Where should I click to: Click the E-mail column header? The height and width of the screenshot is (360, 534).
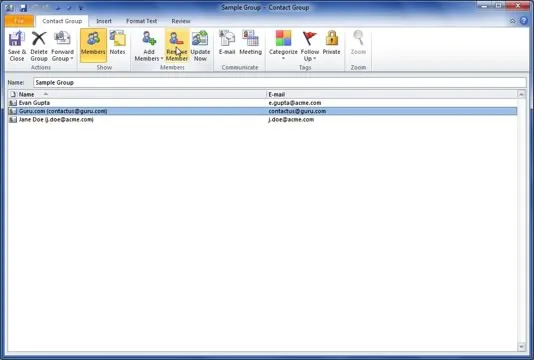(392, 94)
